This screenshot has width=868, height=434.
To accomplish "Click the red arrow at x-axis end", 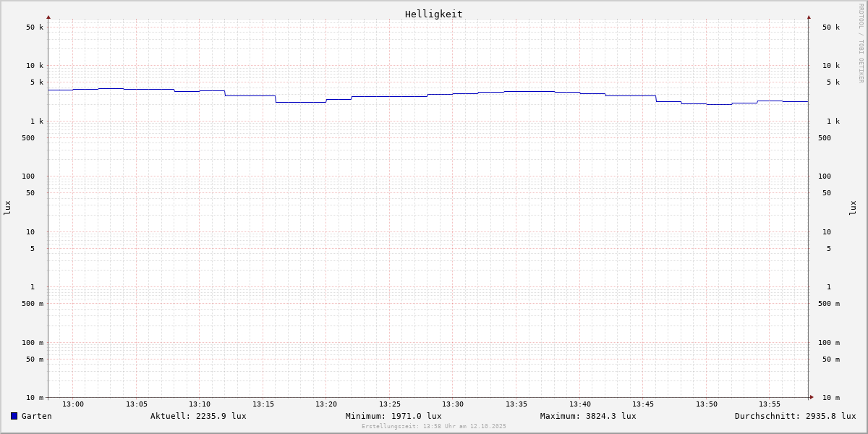I will pyautogui.click(x=812, y=397).
